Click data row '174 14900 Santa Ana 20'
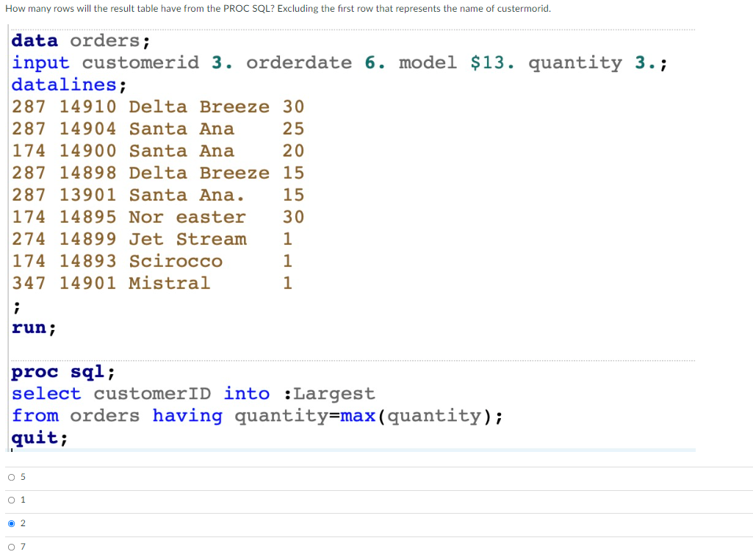 click(x=158, y=151)
